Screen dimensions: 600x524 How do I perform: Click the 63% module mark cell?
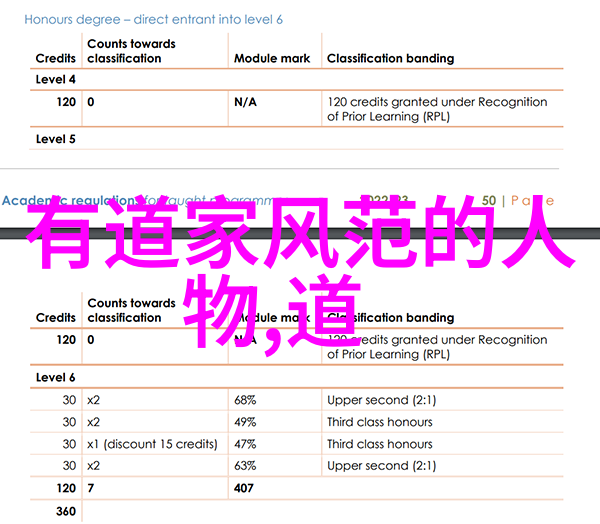click(245, 466)
